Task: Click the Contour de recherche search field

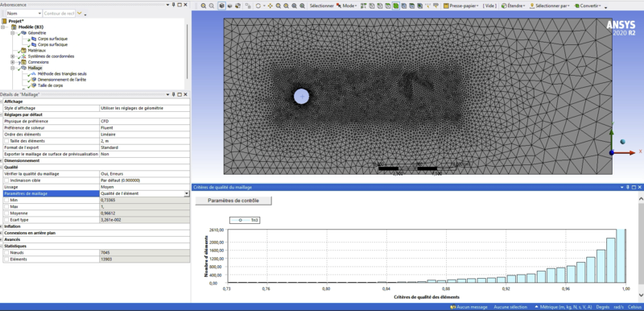Action: click(59, 14)
